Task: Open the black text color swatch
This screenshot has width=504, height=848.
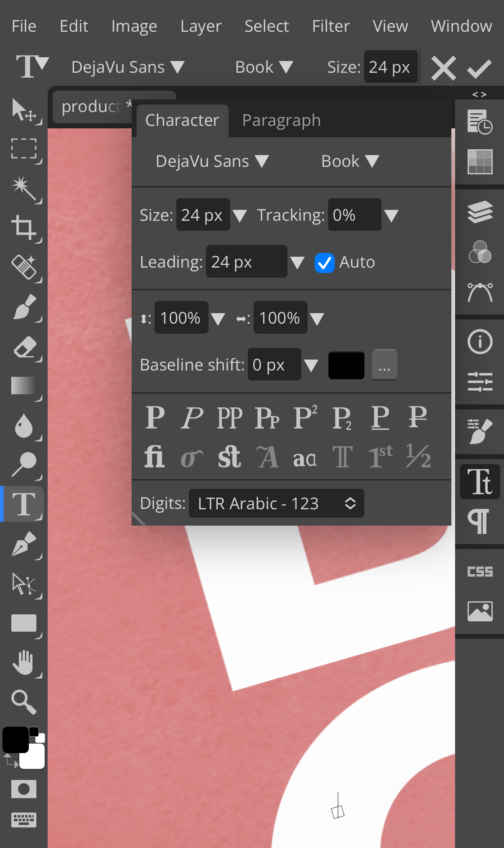Action: pos(346,365)
